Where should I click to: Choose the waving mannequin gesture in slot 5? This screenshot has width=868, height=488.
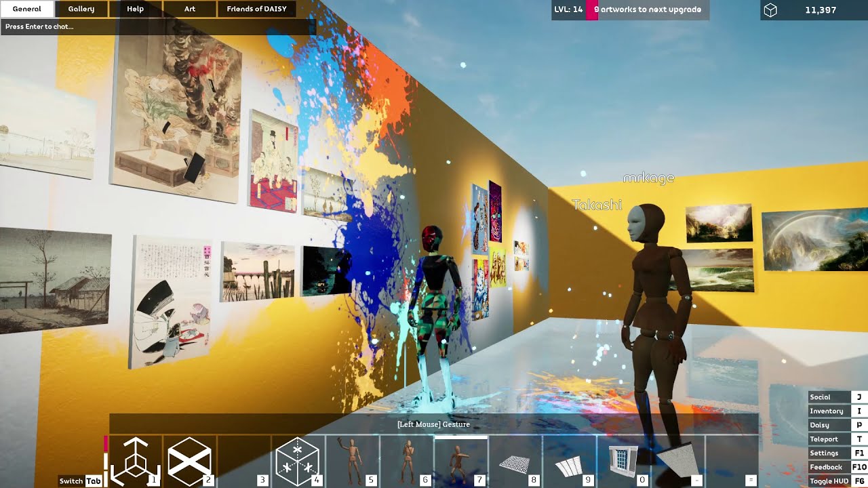pyautogui.click(x=353, y=462)
